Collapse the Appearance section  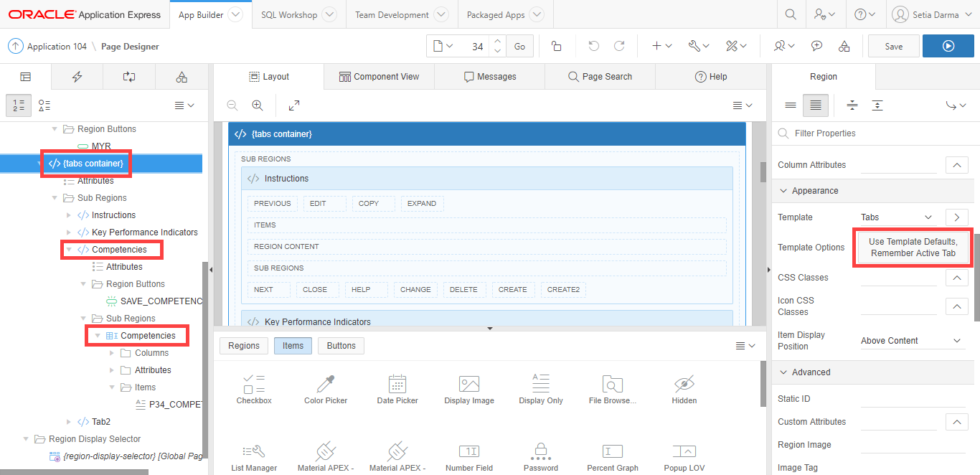pyautogui.click(x=783, y=191)
